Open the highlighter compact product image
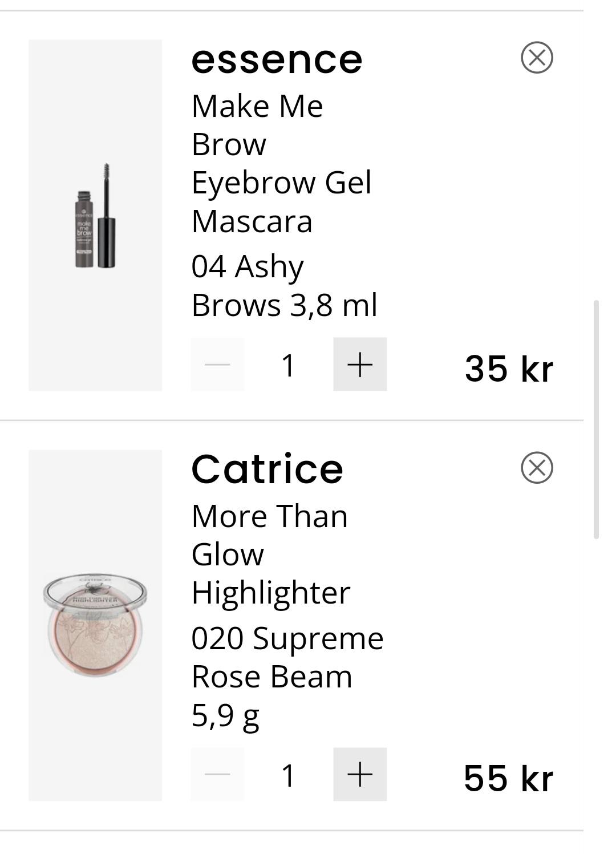Viewport: 616px width, 854px height. click(95, 625)
